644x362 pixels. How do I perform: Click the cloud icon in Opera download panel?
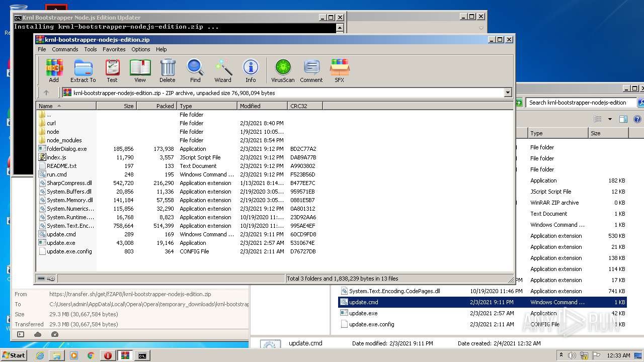tap(38, 334)
